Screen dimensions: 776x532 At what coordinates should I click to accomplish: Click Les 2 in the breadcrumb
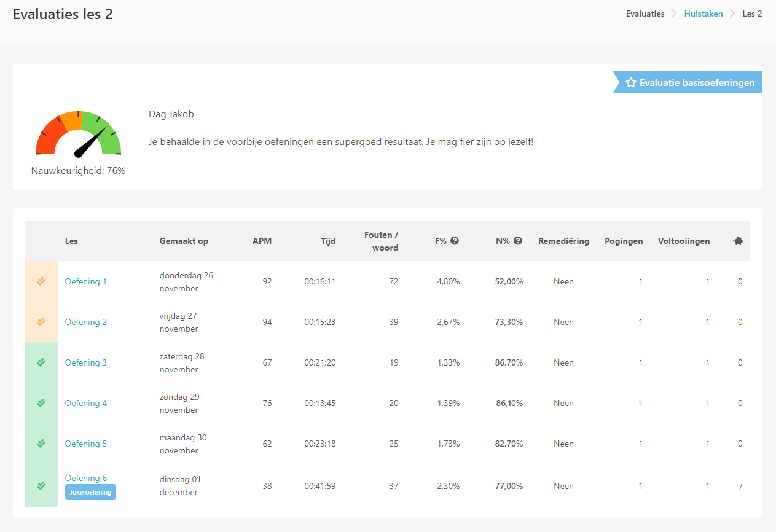pos(753,14)
